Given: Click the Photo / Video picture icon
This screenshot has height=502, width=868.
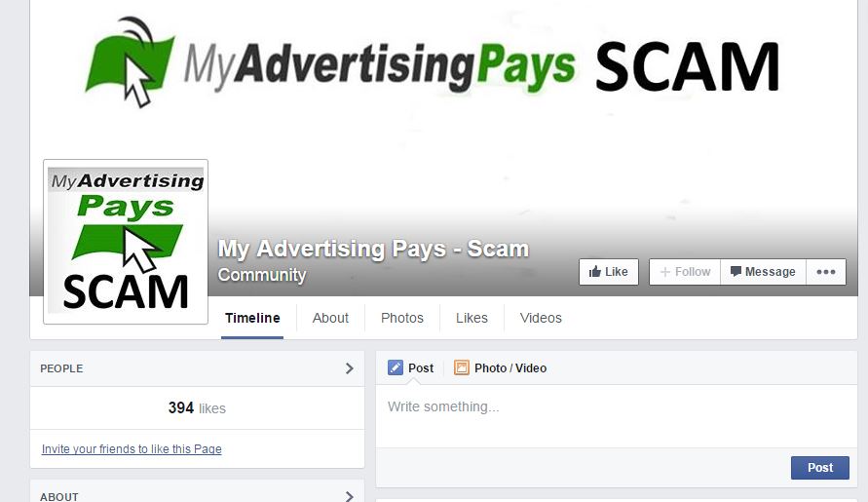Looking at the screenshot, I should tap(461, 367).
